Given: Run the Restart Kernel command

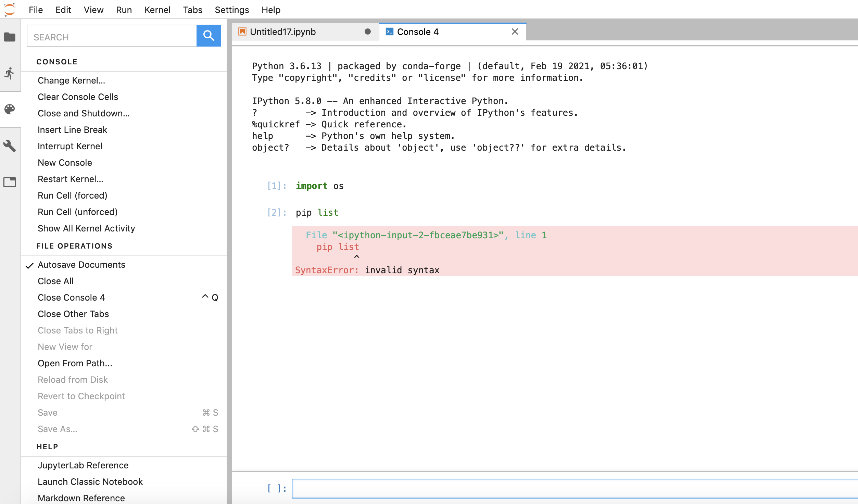Looking at the screenshot, I should 71,179.
